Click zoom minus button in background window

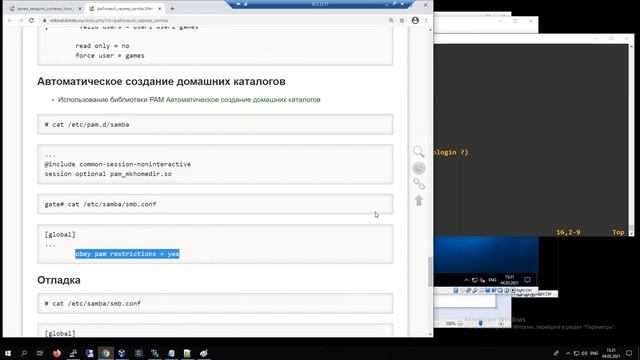460,323
